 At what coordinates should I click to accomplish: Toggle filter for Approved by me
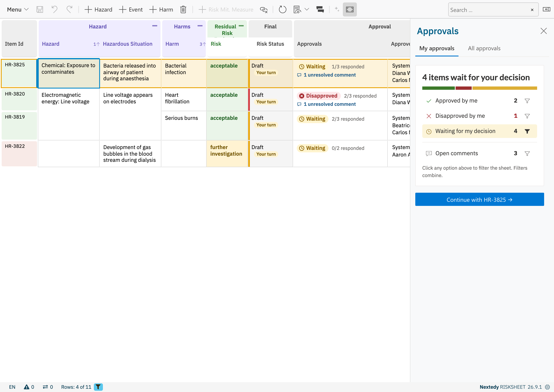pyautogui.click(x=527, y=101)
